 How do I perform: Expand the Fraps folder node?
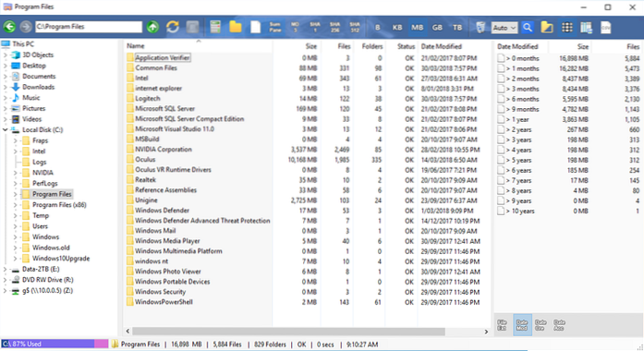15,140
